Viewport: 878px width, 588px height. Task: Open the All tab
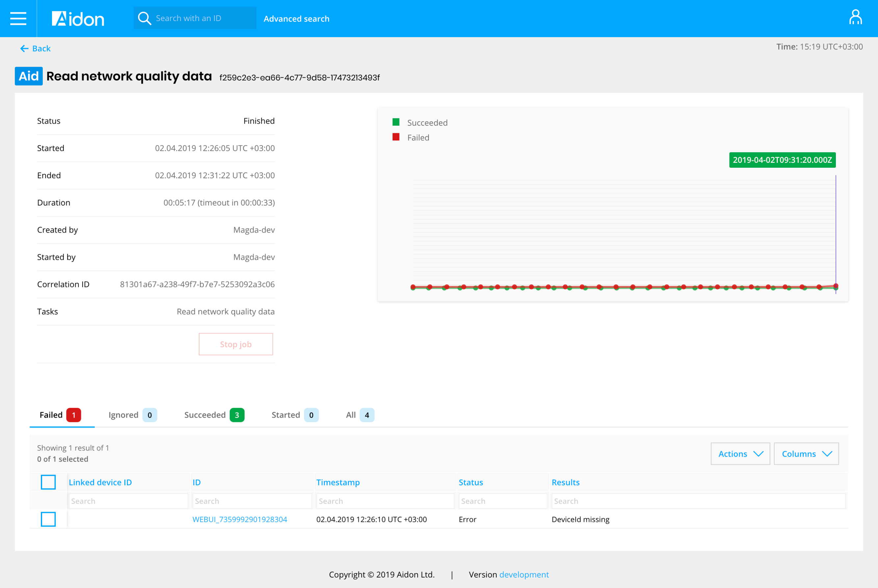[359, 415]
